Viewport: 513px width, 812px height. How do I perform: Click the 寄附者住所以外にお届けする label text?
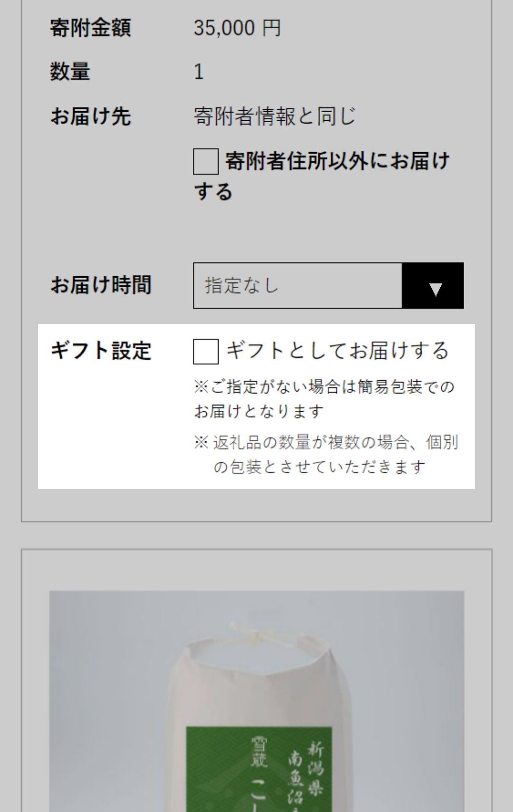tap(322, 176)
